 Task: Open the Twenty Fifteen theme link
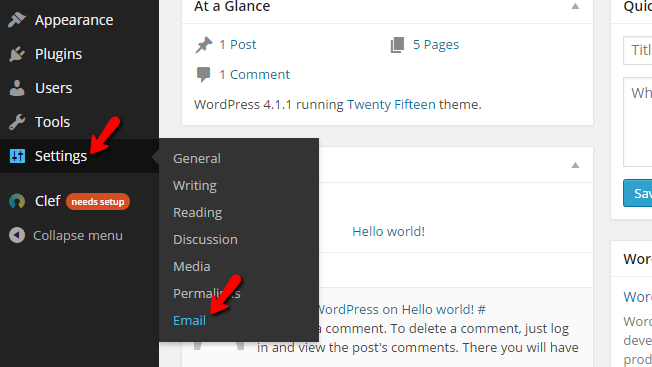pos(391,104)
